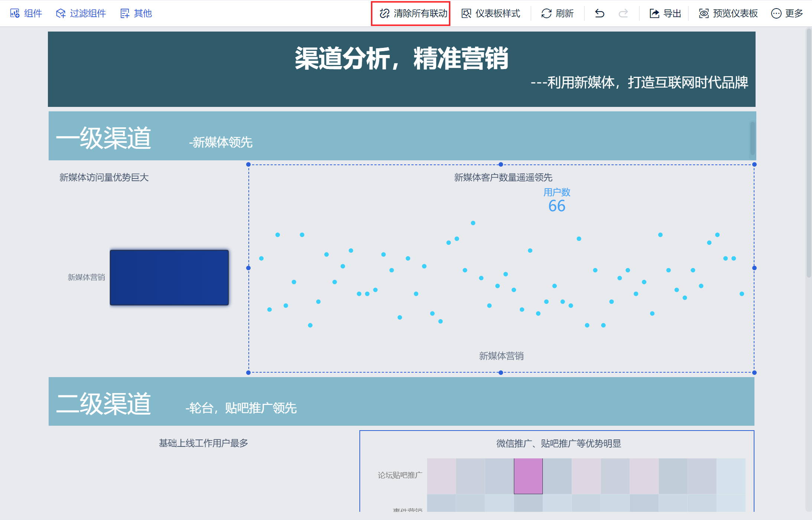The image size is (812, 520).
Task: Click the top-center resize handle of scatter chart
Action: 501,164
